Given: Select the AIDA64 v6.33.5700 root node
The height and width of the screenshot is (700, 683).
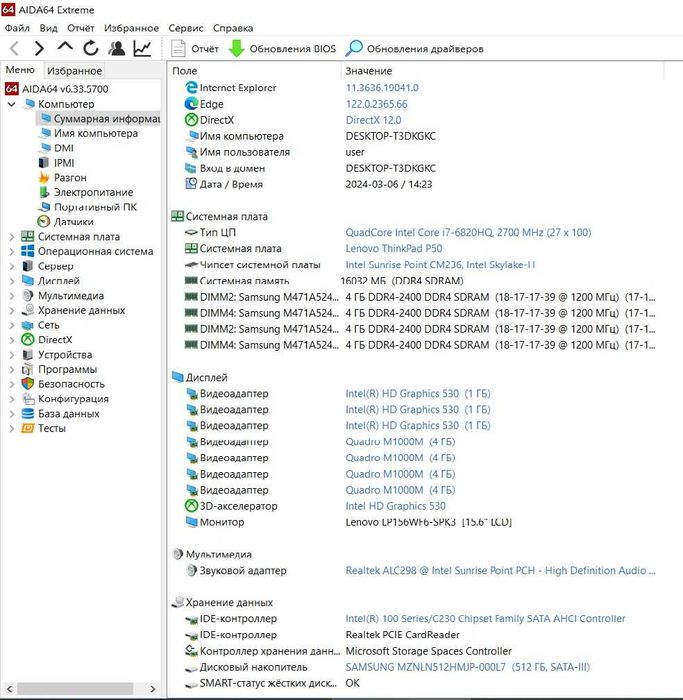Looking at the screenshot, I should 65,89.
